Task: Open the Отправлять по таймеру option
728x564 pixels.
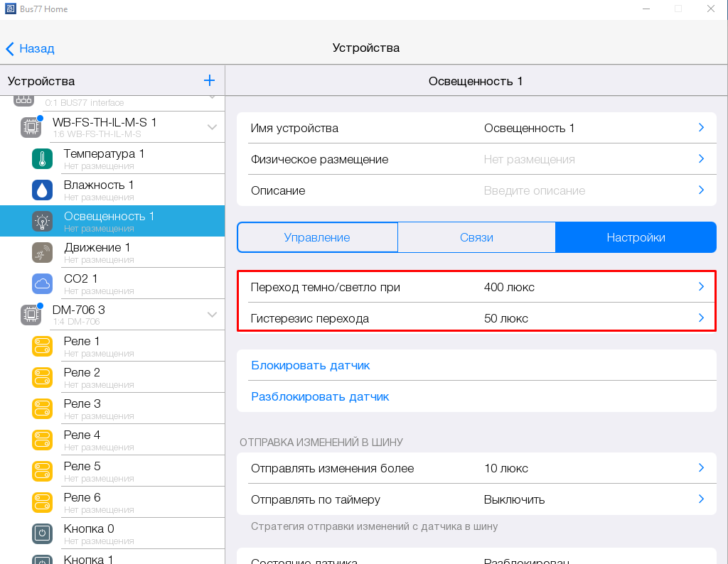Action: click(476, 499)
